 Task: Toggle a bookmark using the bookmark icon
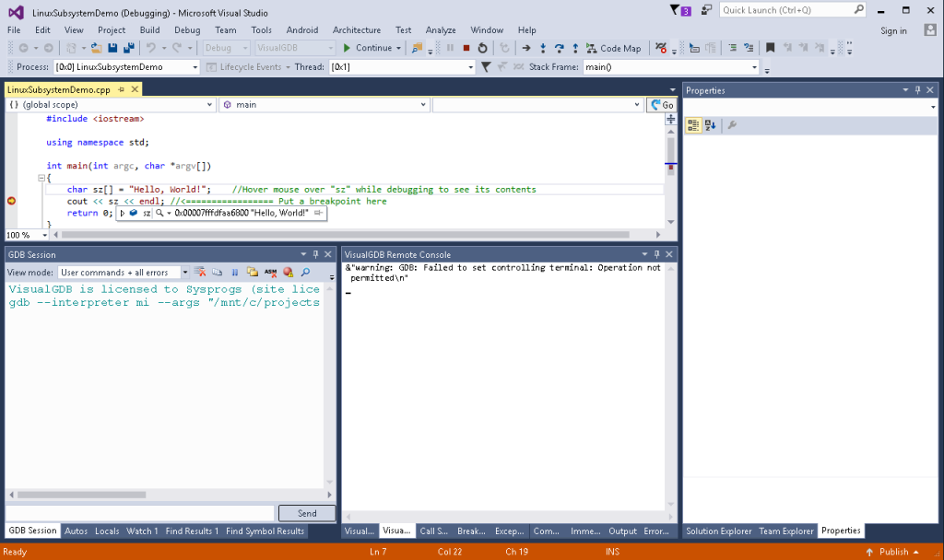coord(770,46)
